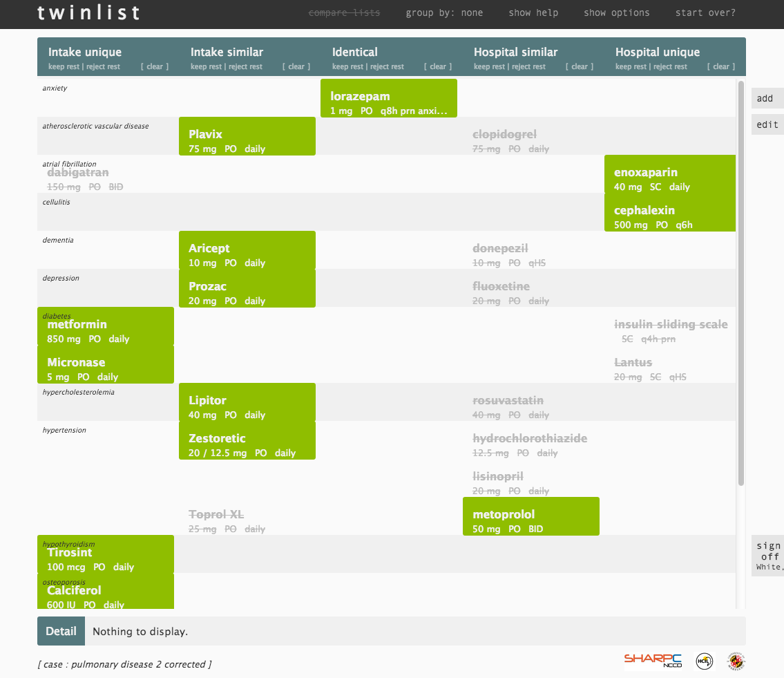Toggle the Calciferol 600 IU card
The width and height of the screenshot is (784, 678).
pos(106,592)
